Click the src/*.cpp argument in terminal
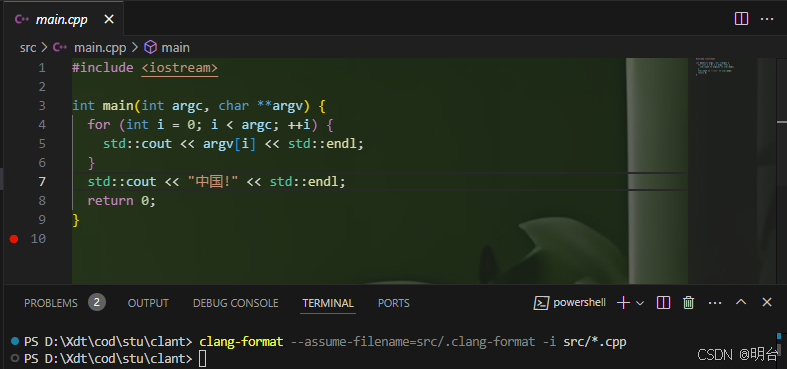Image resolution: width=787 pixels, height=369 pixels. pyautogui.click(x=595, y=342)
